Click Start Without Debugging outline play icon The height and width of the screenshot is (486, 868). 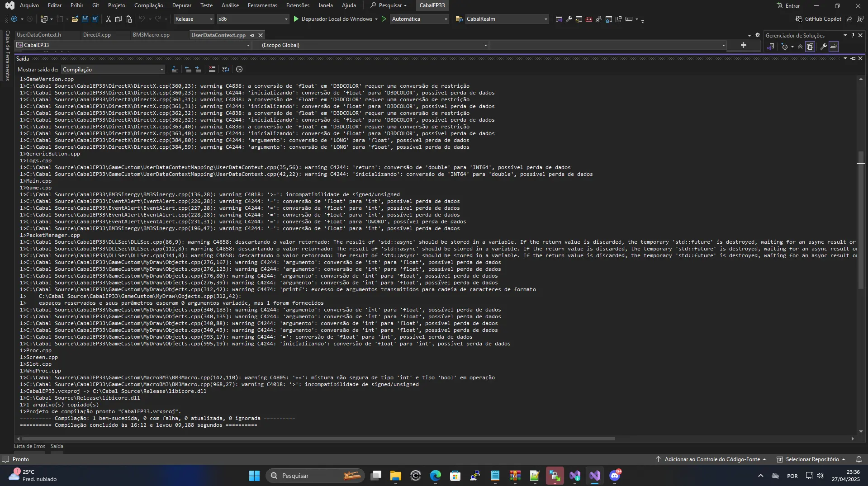[384, 19]
